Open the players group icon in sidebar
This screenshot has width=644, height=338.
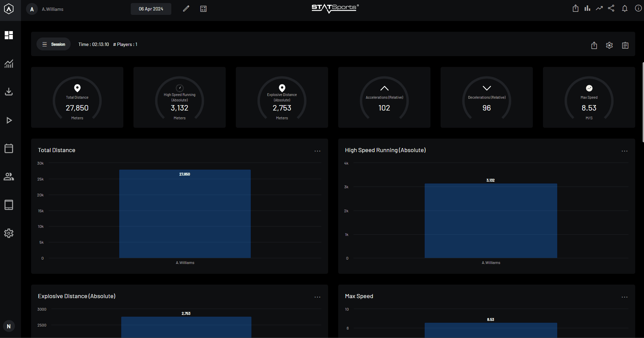[x=9, y=177]
